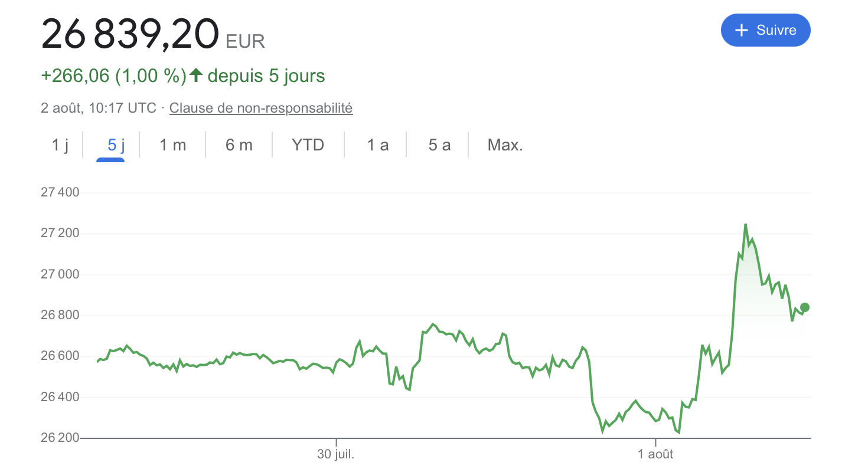Click the chart peak near 27 200
868x469 pixels.
pos(745,225)
